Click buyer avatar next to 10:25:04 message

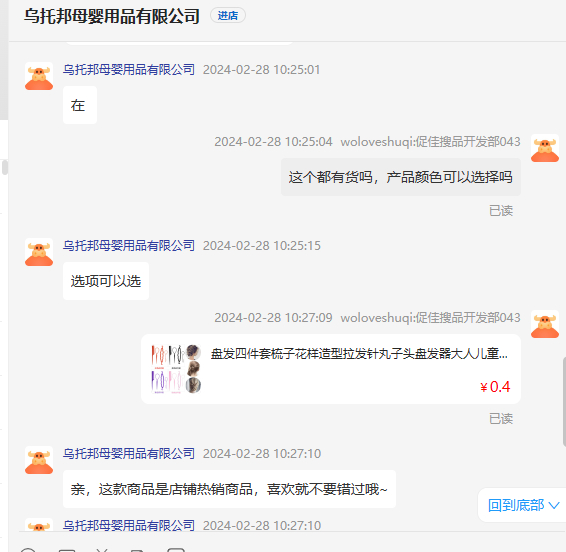(545, 148)
